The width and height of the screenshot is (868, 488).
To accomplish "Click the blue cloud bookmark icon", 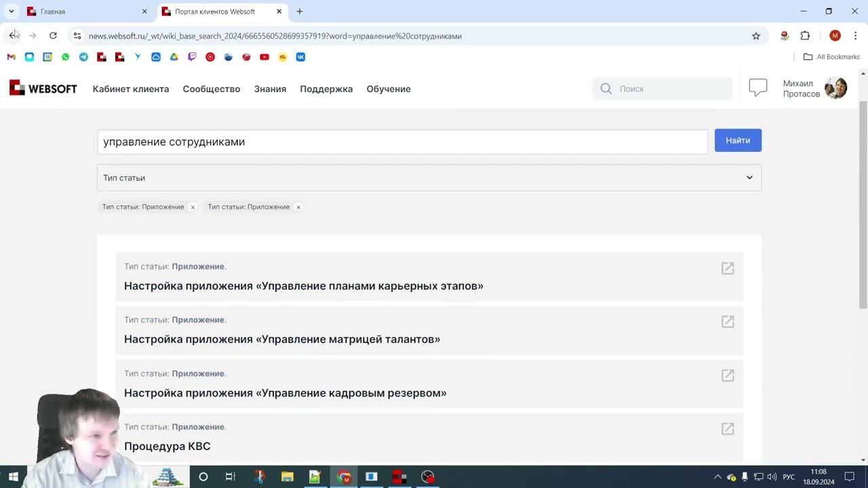I will pyautogui.click(x=156, y=57).
